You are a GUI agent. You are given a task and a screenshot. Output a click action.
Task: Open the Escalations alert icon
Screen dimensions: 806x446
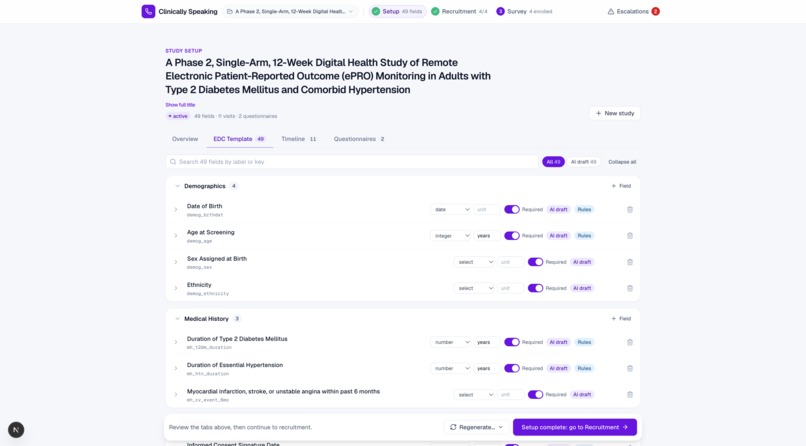[611, 11]
